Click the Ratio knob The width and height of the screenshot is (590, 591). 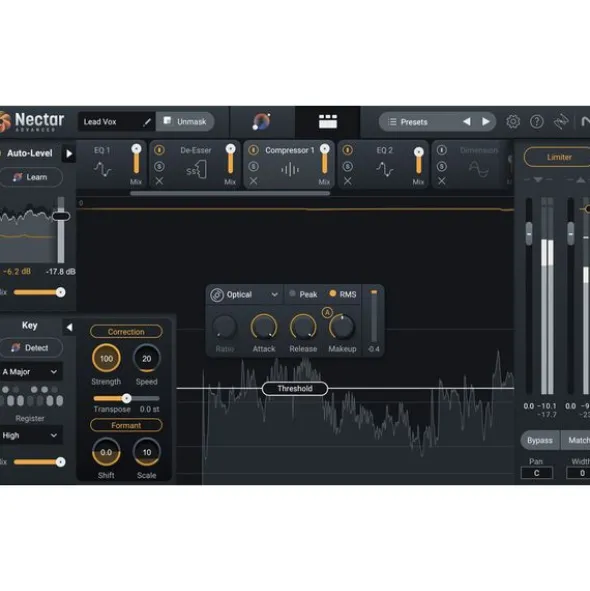click(x=225, y=327)
